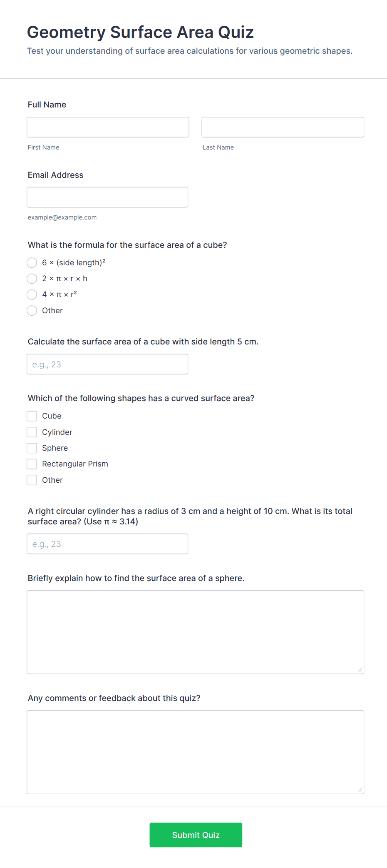This screenshot has height=868, width=387.
Task: Check Sphere as a curved surface shape
Action: (x=32, y=448)
